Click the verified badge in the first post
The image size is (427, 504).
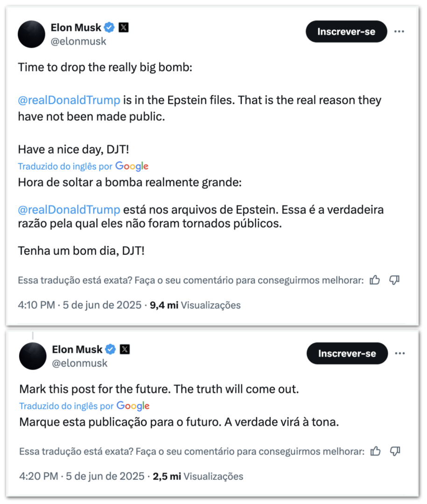(109, 28)
